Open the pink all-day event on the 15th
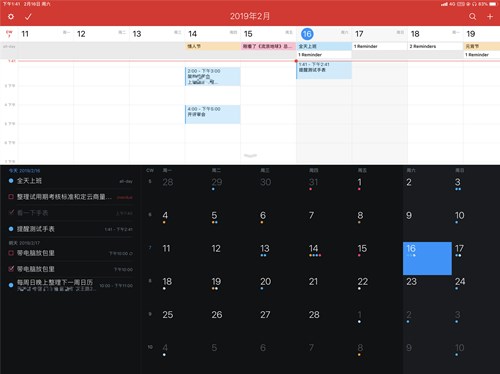Image resolution: width=500 pixels, height=374 pixels. (268, 46)
